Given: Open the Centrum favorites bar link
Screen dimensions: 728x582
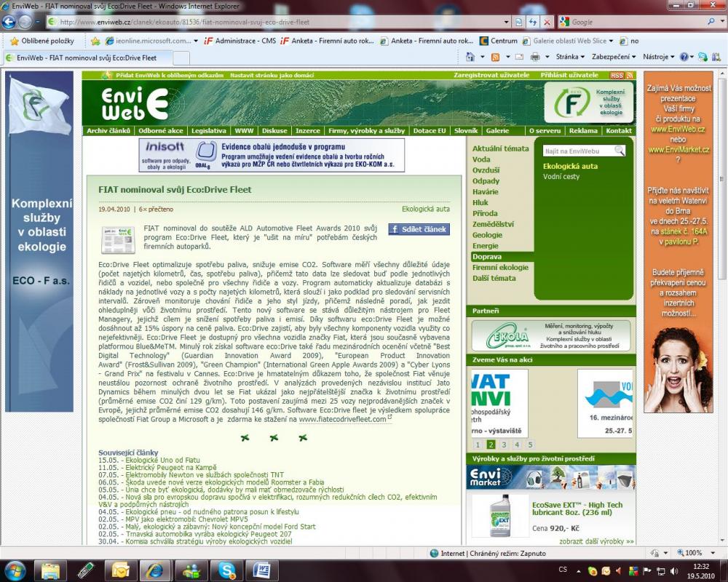Looking at the screenshot, I should (498, 41).
